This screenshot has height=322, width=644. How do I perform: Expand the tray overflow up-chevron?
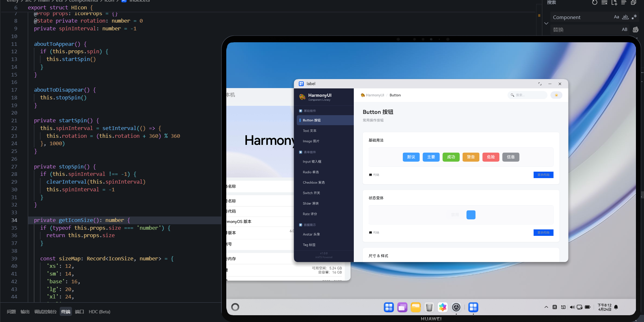tap(546, 307)
